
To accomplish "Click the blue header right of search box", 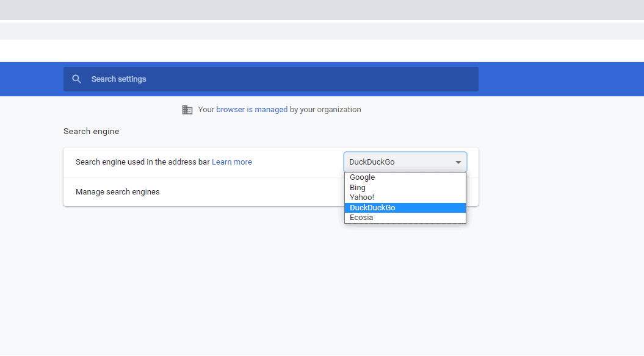I will [561, 79].
